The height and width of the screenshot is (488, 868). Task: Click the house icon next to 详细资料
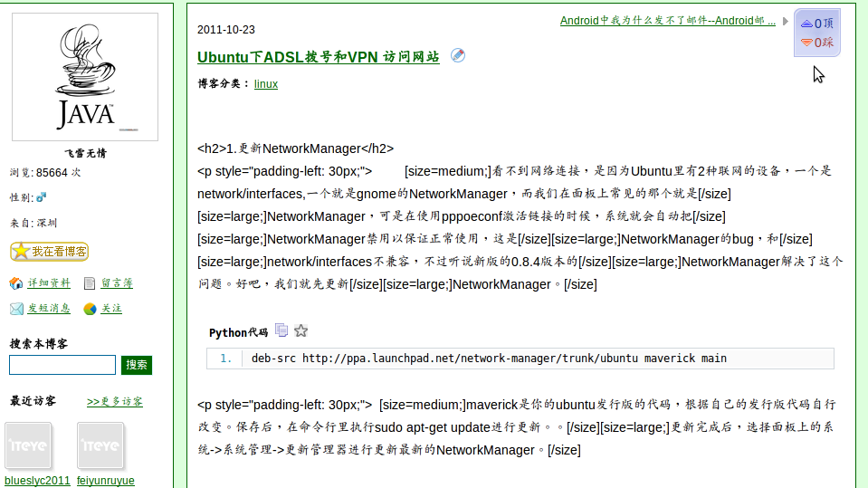pyautogui.click(x=16, y=283)
